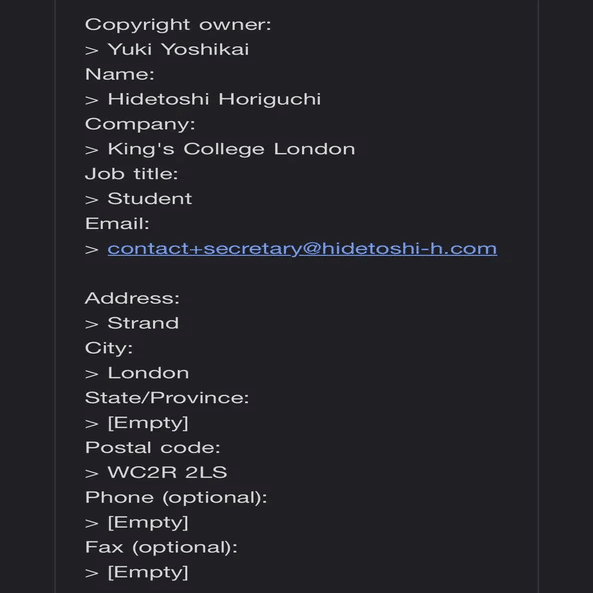Click the [Empty] value under Fax
The height and width of the screenshot is (593, 593).
[148, 572]
